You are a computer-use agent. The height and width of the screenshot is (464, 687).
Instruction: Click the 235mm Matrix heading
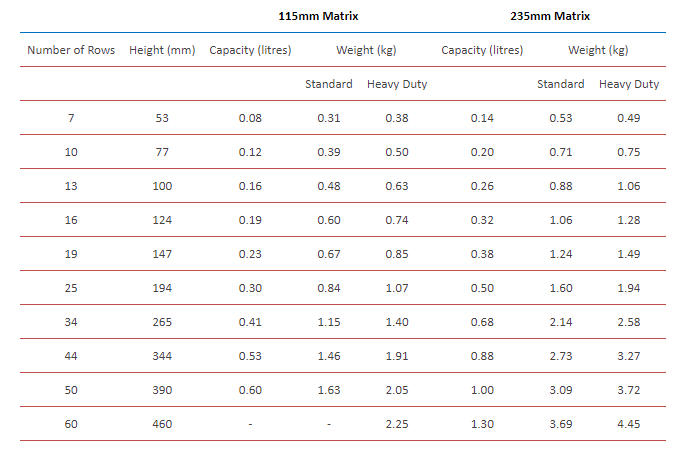(550, 16)
